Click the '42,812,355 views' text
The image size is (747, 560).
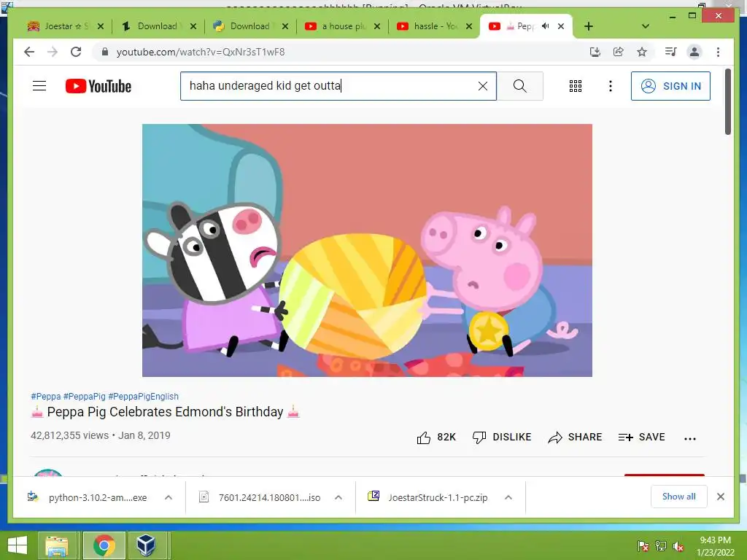click(69, 435)
